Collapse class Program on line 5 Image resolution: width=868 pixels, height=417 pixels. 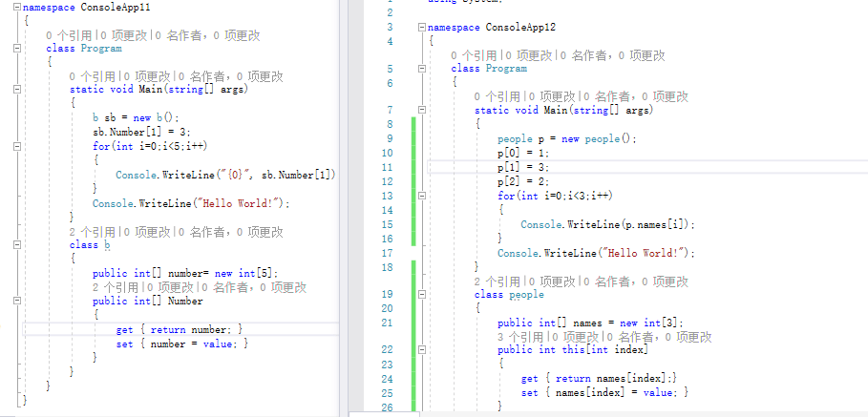[x=422, y=69]
